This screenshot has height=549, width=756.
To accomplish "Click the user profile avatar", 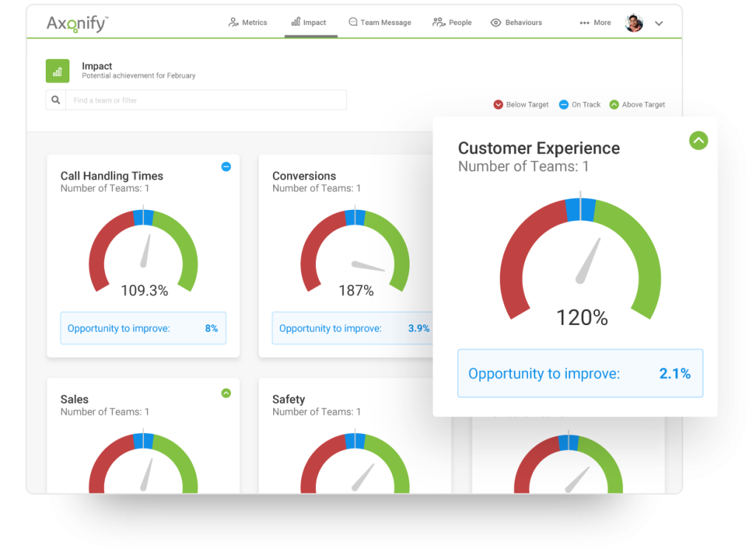I will [x=634, y=23].
